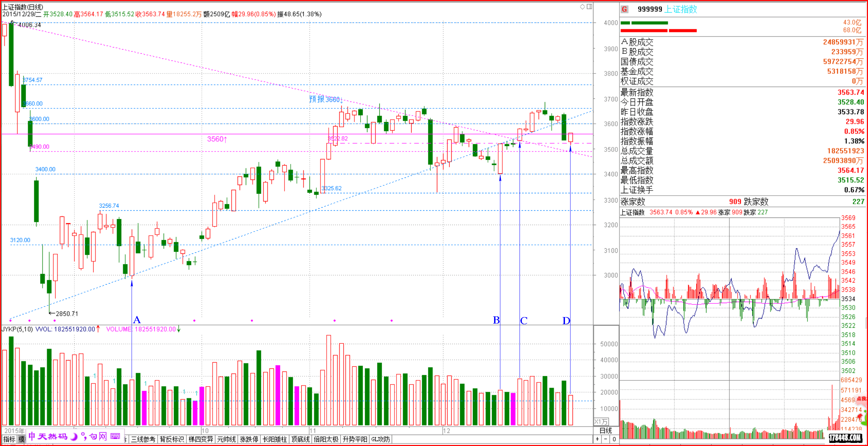Select the 背反标识 indicator tab
The width and height of the screenshot is (868, 446).
pyautogui.click(x=172, y=439)
